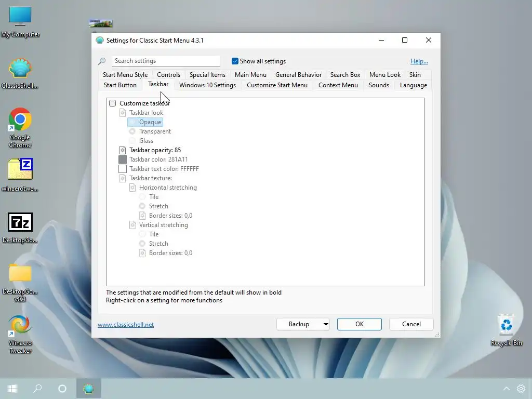This screenshot has height=399, width=532.
Task: Click the image thumbnail on desktop top
Action: [x=101, y=23]
